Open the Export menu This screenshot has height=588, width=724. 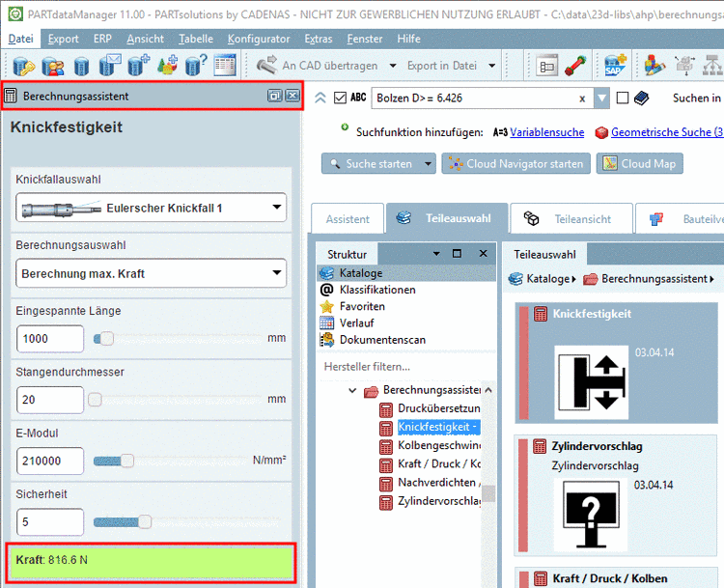click(64, 39)
